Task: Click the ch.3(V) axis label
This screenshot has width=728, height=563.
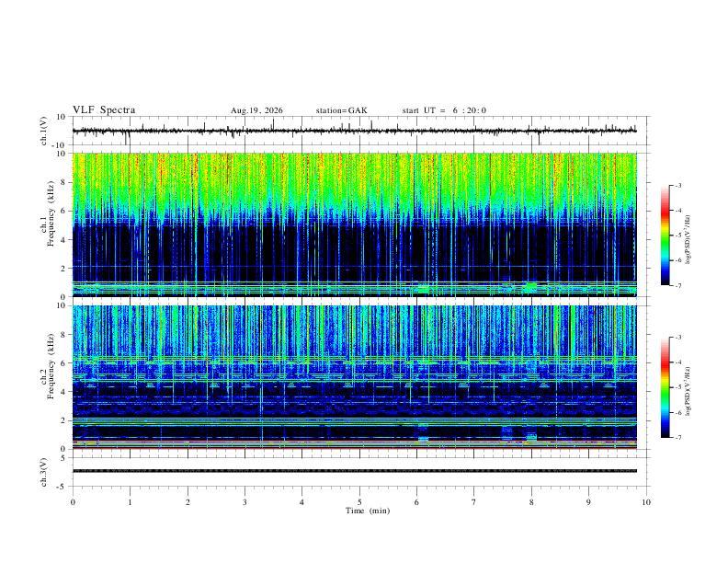Action: (44, 473)
